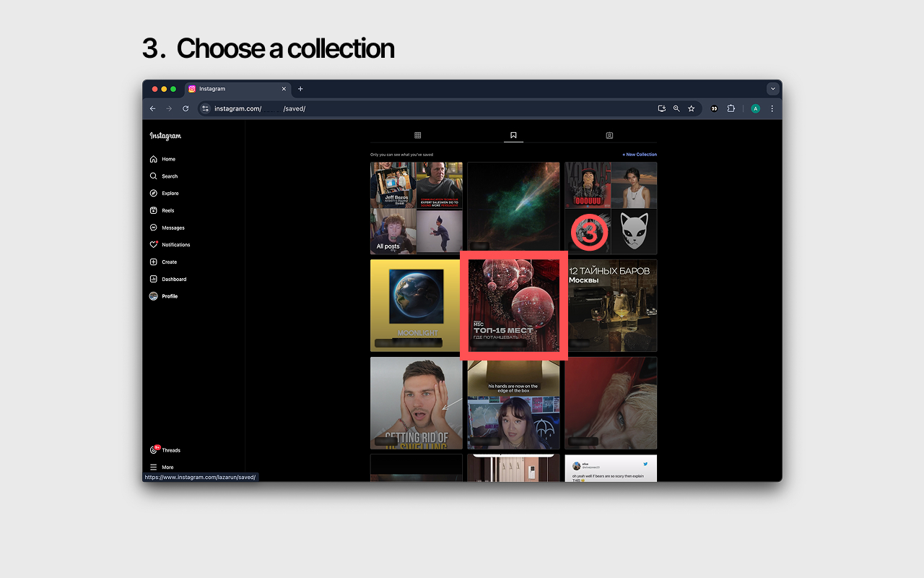Image resolution: width=924 pixels, height=578 pixels.
Task: Reload the Instagram page
Action: pyautogui.click(x=186, y=108)
